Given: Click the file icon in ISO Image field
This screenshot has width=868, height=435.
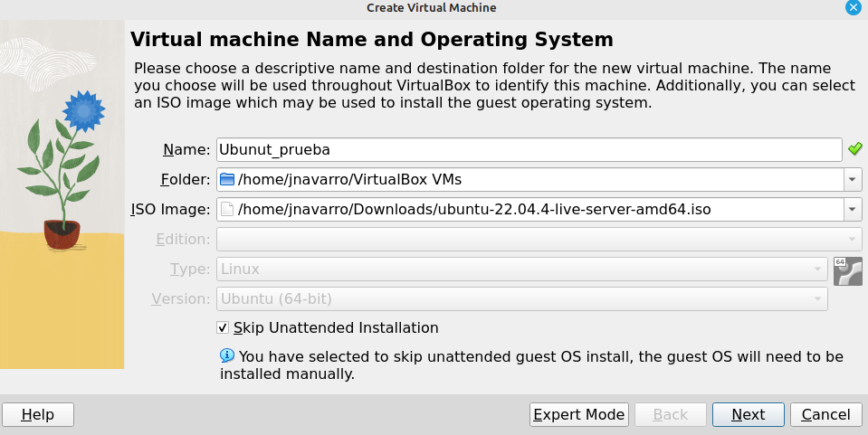Looking at the screenshot, I should (x=226, y=210).
